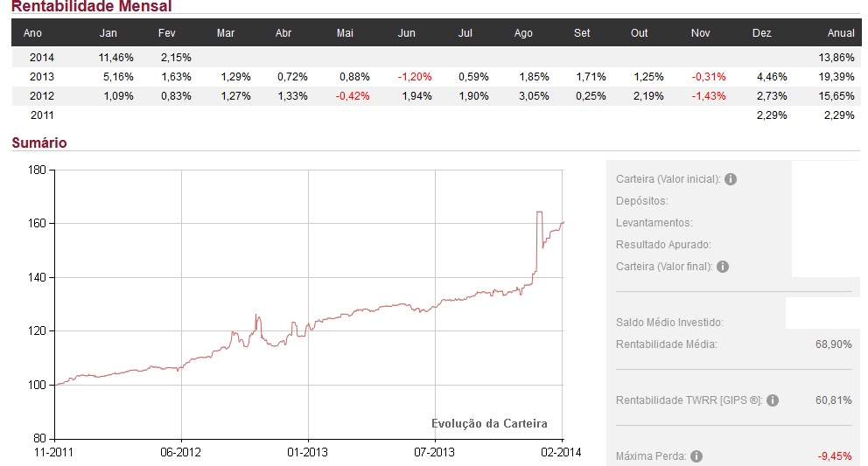Screen dimensions: 868x466
Task: Click the Rentabilidade Média 68,90% value
Action: (x=833, y=344)
